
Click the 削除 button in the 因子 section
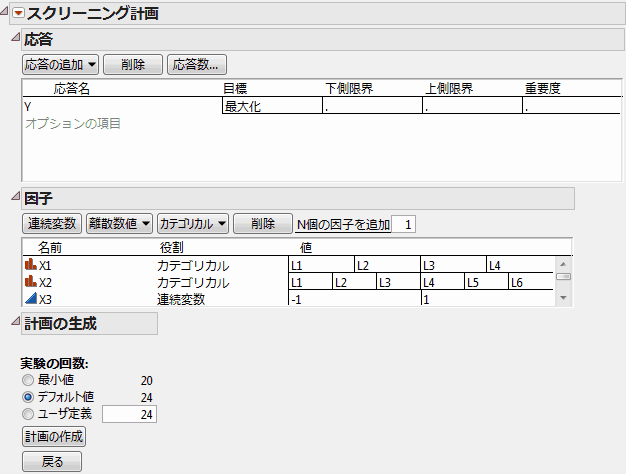[x=263, y=224]
